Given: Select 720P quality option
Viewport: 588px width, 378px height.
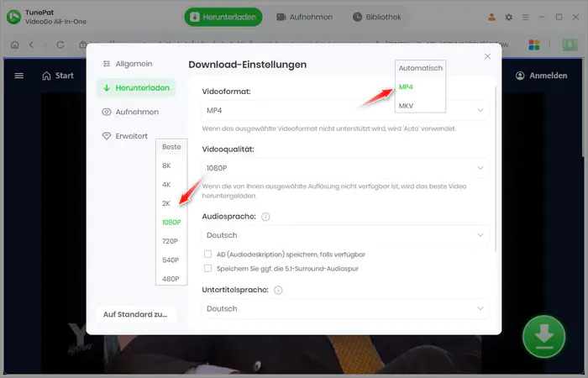Looking at the screenshot, I should coord(171,241).
